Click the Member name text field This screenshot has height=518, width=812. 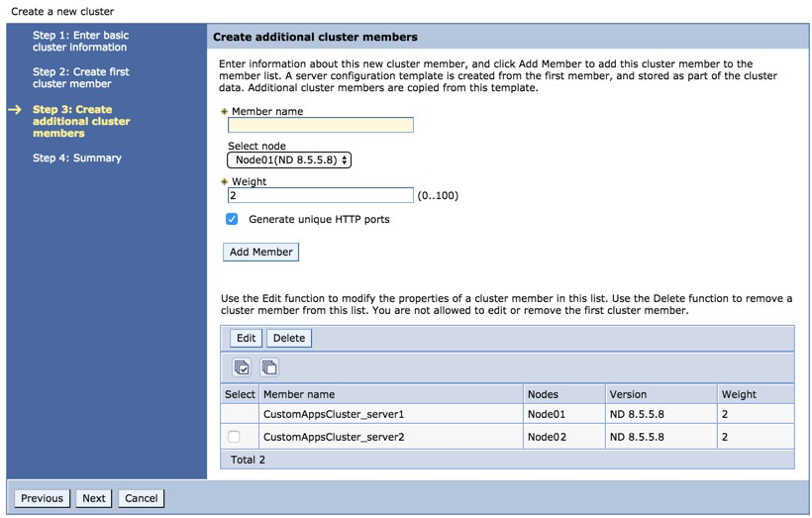[320, 125]
